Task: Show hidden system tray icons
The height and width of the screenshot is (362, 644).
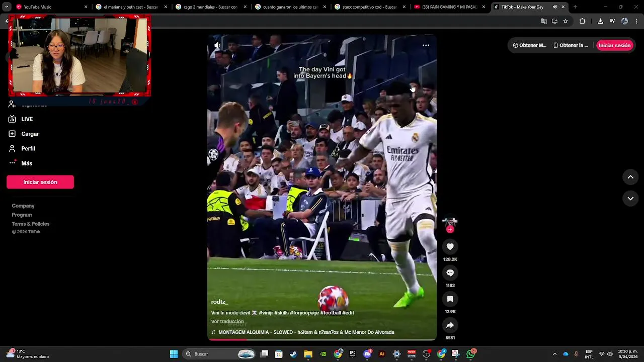Action: 554,354
